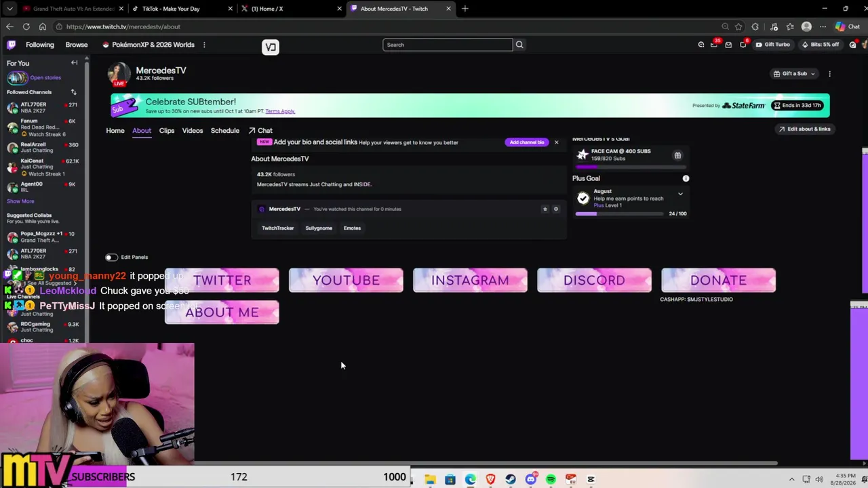
Task: Show hidden system tray icons
Action: [x=791, y=479]
